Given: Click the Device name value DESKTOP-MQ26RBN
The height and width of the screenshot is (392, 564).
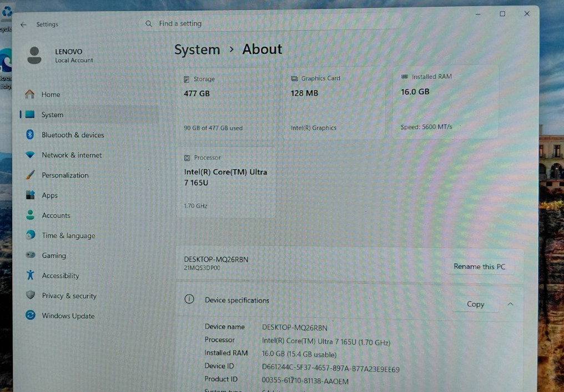Looking at the screenshot, I should coord(295,328).
